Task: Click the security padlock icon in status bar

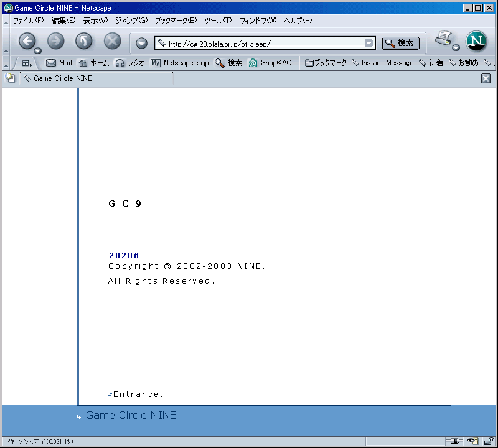Action: click(x=489, y=441)
